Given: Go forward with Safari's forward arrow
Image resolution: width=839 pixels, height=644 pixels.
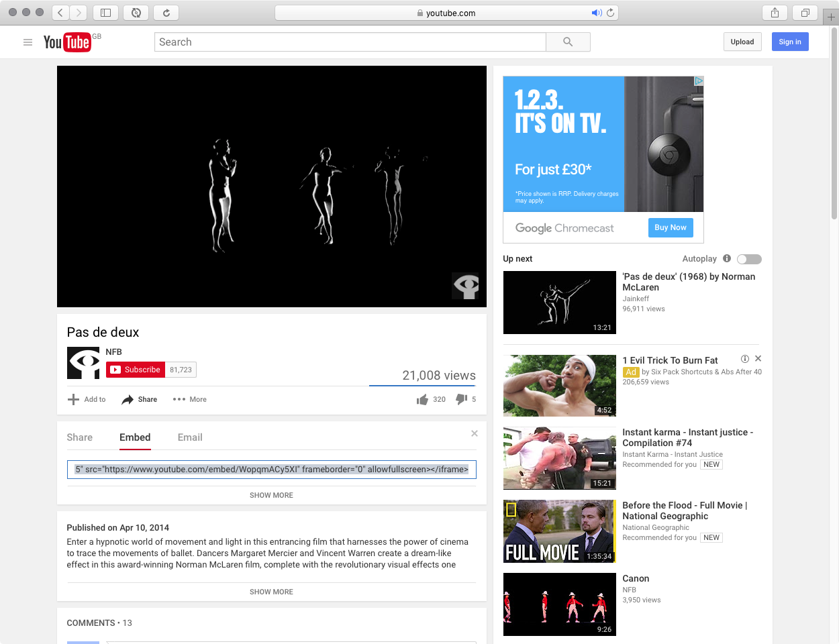Looking at the screenshot, I should [x=79, y=13].
